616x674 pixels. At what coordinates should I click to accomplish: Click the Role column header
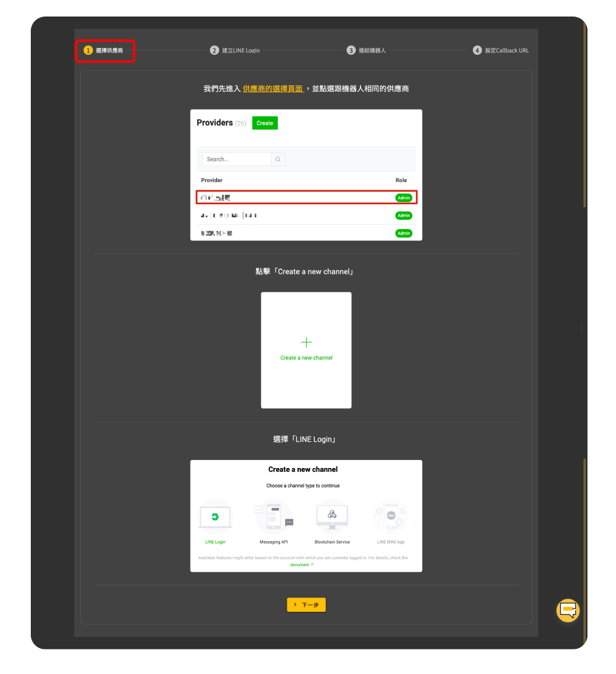[x=401, y=180]
